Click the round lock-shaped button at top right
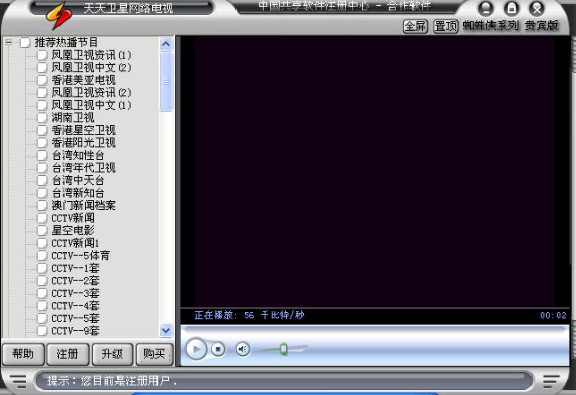The image size is (576, 395). 511,8
